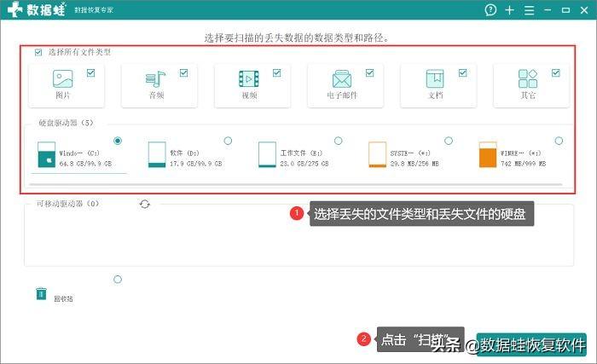This screenshot has width=597, height=364.
Task: Click the 回收站 recycle bin icon
Action: click(x=41, y=293)
